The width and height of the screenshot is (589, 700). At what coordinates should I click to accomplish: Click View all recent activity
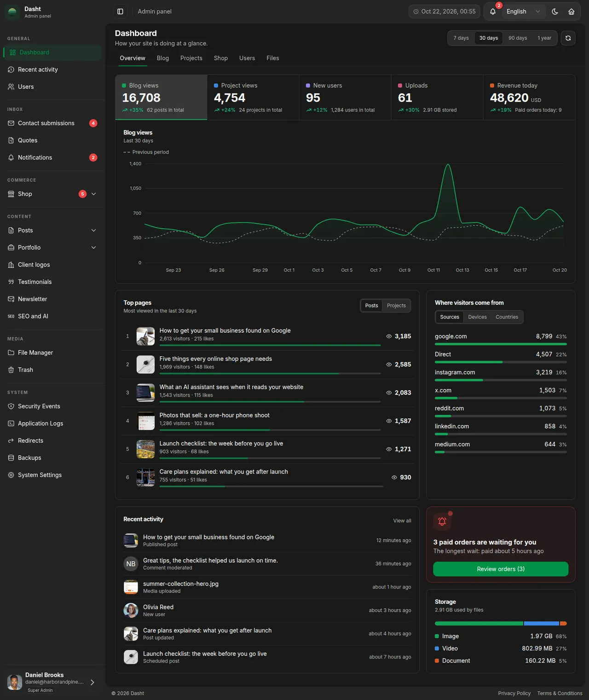pyautogui.click(x=402, y=521)
